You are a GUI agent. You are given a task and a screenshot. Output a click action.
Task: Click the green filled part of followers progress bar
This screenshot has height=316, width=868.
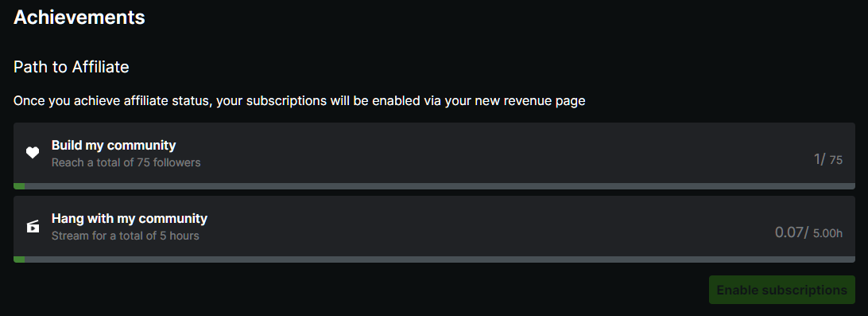coord(19,186)
